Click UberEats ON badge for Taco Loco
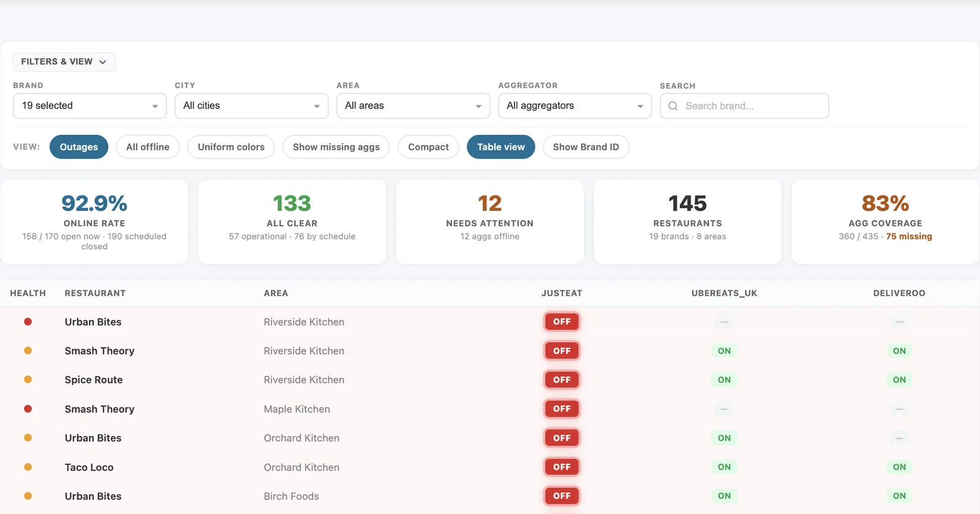The height and width of the screenshot is (514, 980). 725,467
